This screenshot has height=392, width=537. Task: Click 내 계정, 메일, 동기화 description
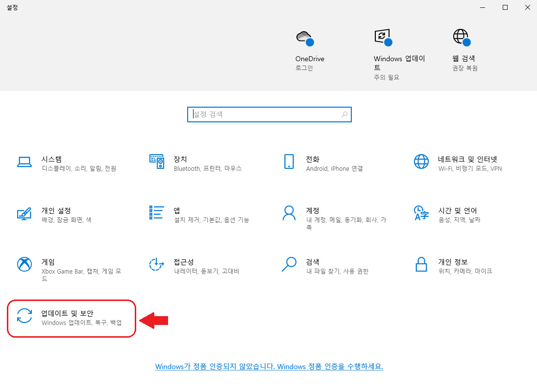[346, 223]
